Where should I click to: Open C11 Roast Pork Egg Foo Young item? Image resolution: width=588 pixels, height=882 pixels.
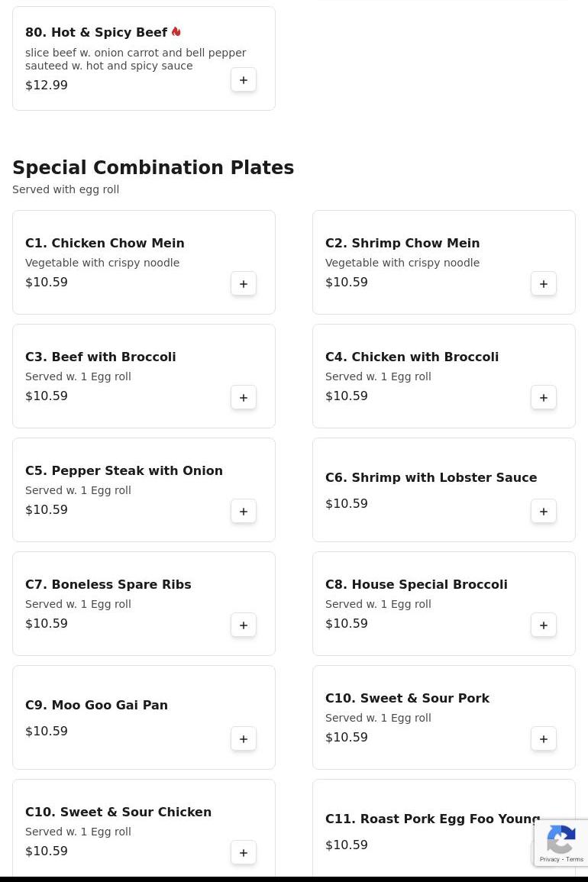pyautogui.click(x=431, y=819)
